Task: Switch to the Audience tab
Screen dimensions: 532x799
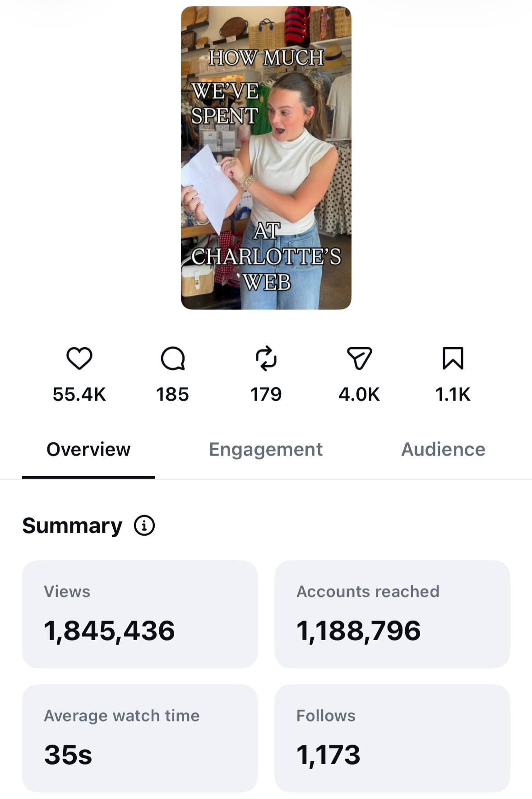Action: [x=443, y=450]
